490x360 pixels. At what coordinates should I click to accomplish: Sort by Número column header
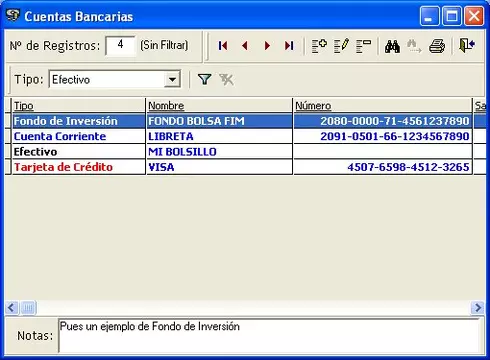click(383, 106)
